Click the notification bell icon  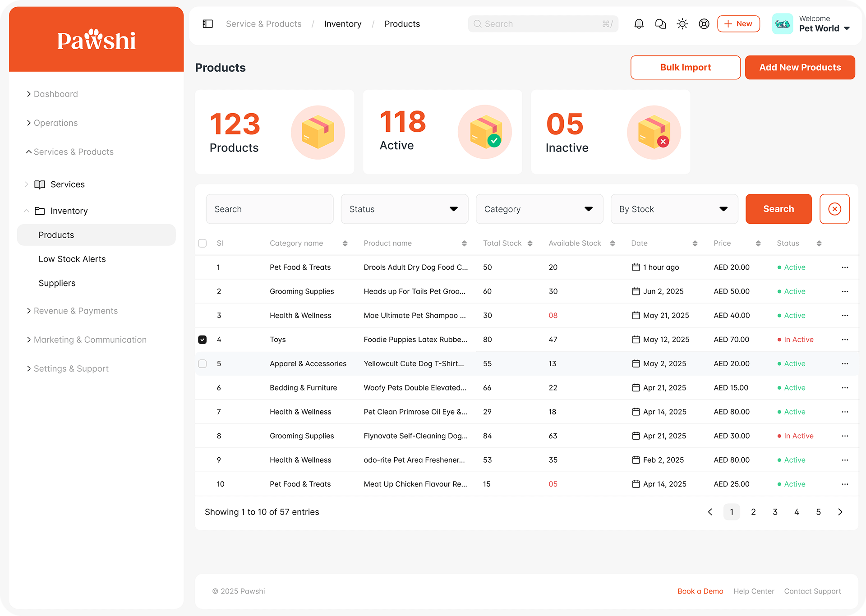click(x=639, y=24)
